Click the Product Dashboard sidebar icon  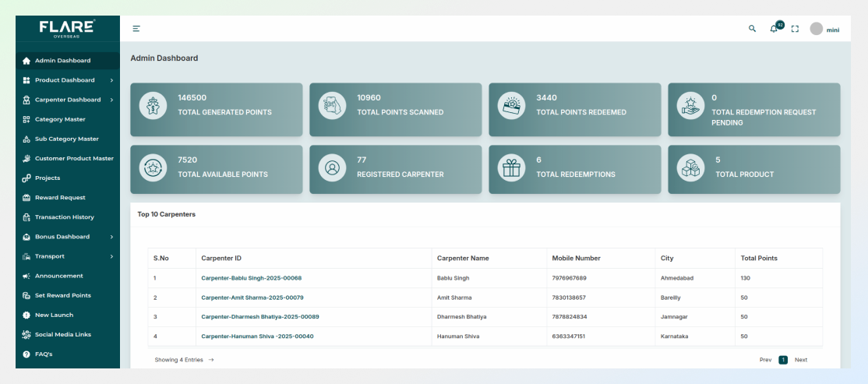tap(26, 80)
